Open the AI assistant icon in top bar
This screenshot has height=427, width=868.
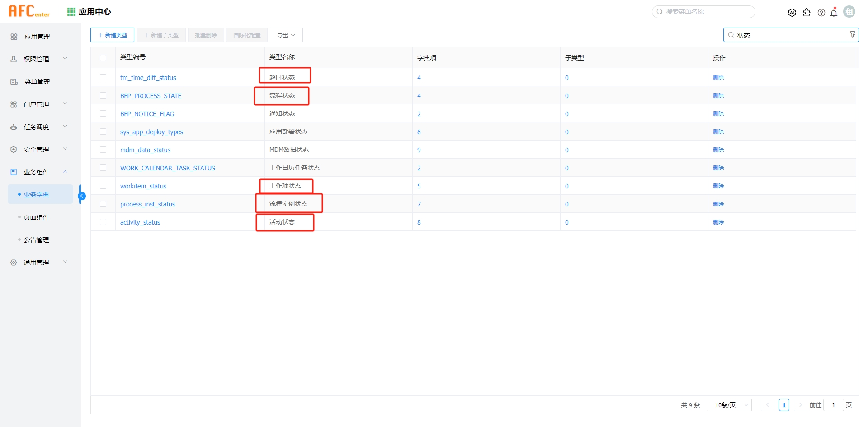792,12
